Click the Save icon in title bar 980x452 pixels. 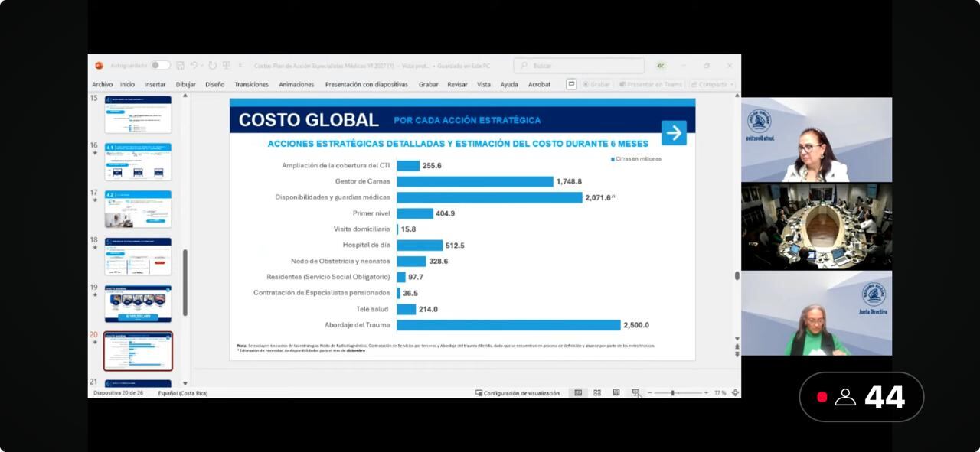(x=180, y=66)
